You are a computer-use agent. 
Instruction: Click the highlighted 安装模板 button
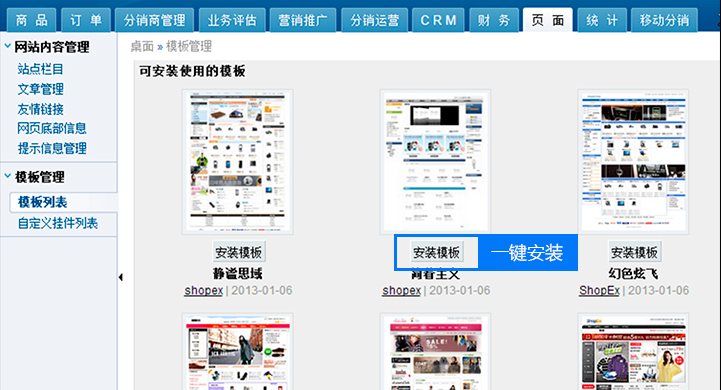tap(436, 252)
